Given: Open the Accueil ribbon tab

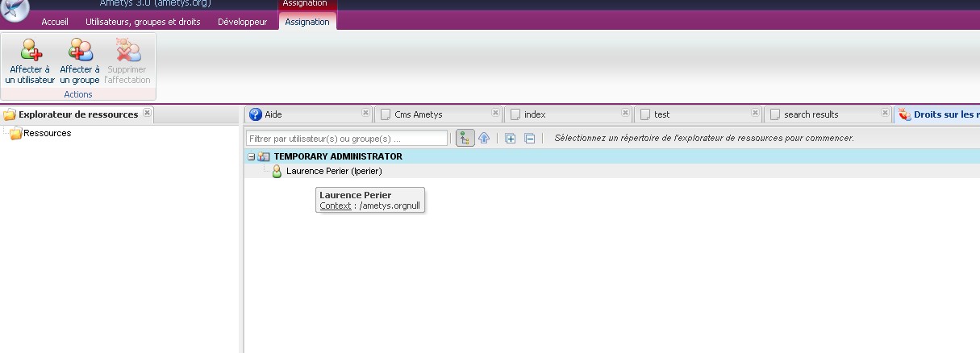Looking at the screenshot, I should point(55,22).
